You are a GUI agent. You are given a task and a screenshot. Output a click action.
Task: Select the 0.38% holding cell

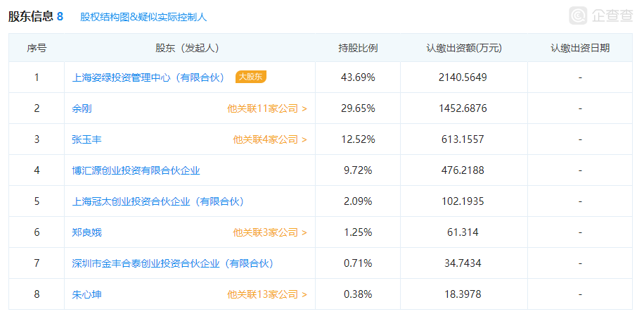point(358,294)
